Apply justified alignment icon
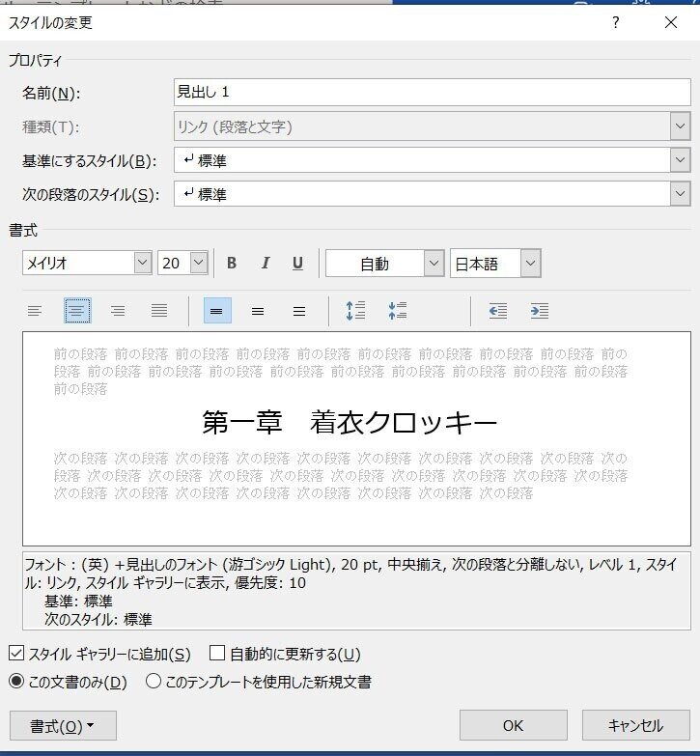Screen dimensions: 700x756 (x=159, y=311)
